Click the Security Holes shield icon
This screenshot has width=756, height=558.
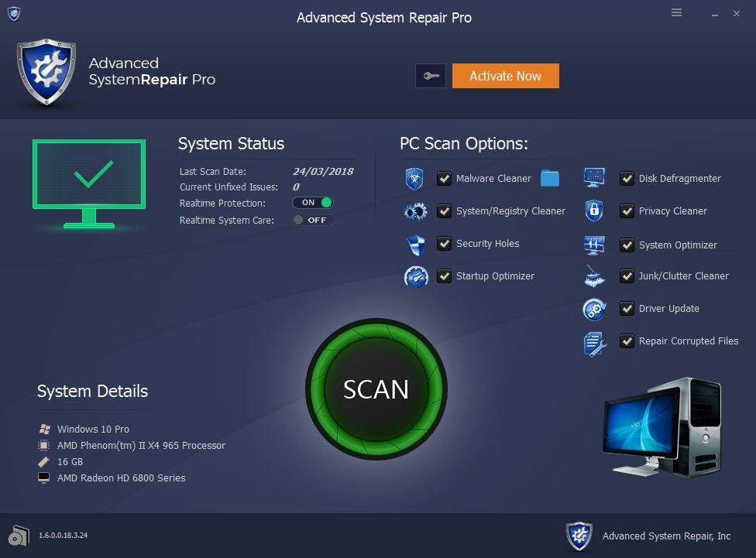416,245
